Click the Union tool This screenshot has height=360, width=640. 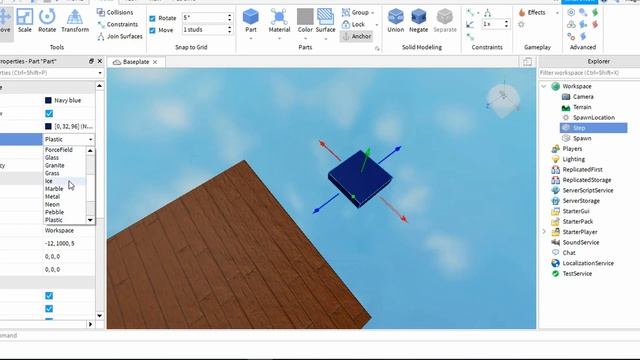tap(396, 20)
